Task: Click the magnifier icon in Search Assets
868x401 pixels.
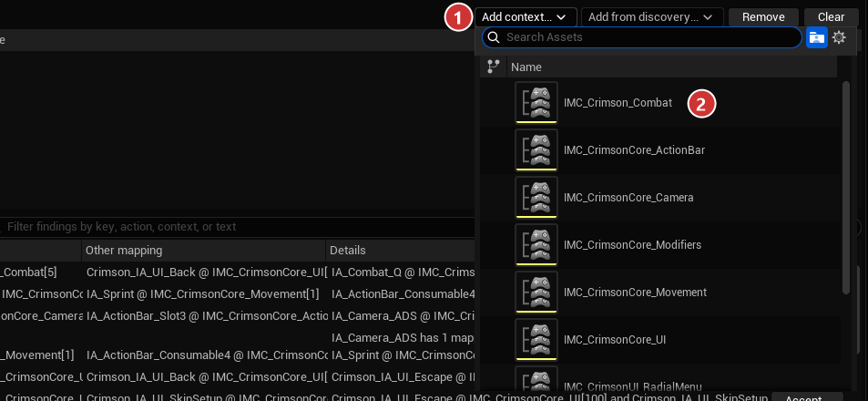Action: click(x=494, y=37)
